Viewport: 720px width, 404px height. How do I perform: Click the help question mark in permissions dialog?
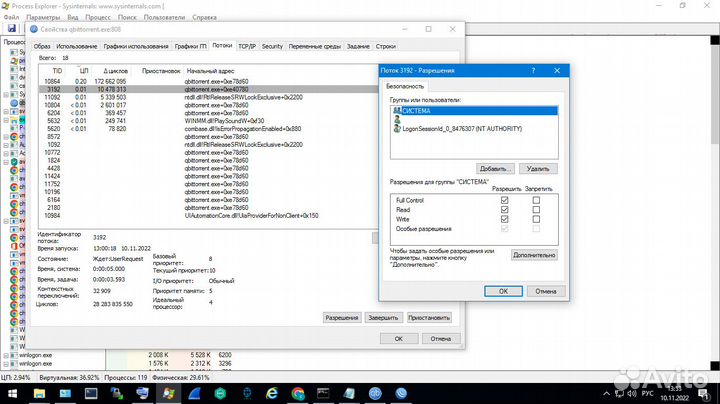(x=535, y=71)
